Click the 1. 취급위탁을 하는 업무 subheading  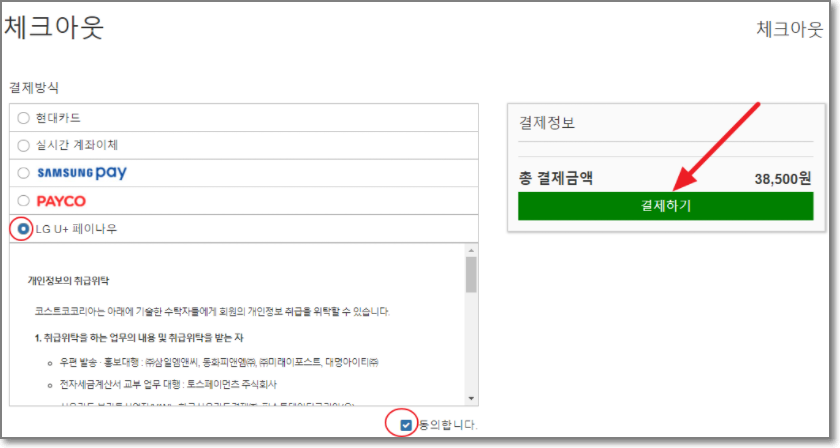139,338
